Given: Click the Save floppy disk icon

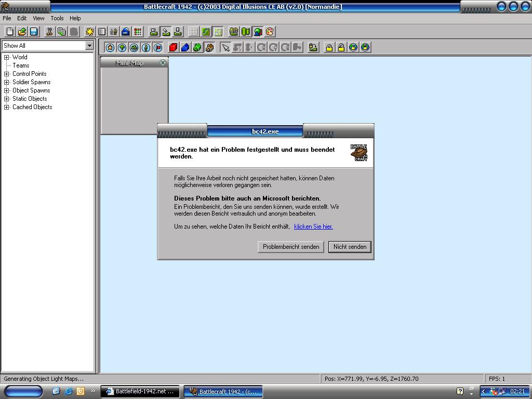Looking at the screenshot, I should pyautogui.click(x=34, y=32).
